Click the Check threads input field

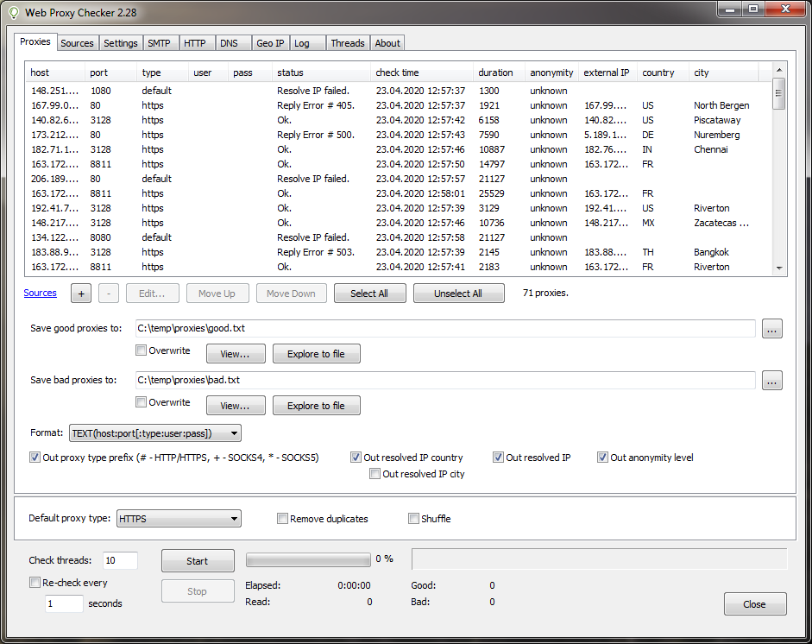120,560
